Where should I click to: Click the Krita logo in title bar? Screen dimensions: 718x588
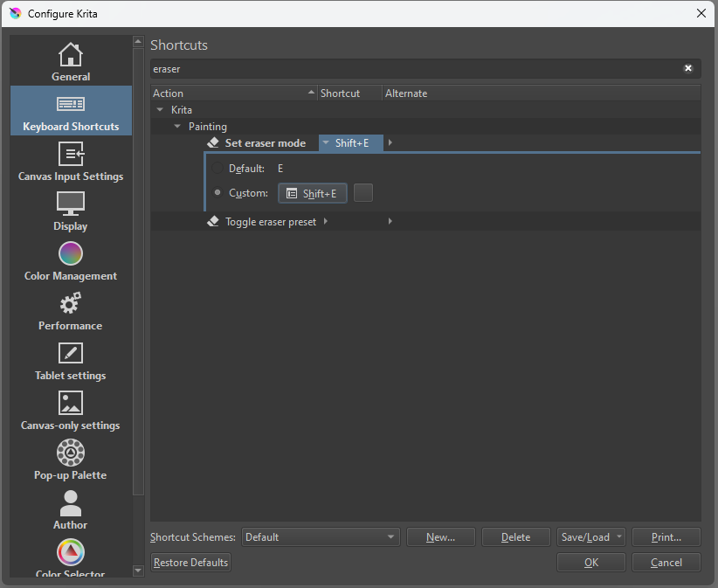pos(15,13)
